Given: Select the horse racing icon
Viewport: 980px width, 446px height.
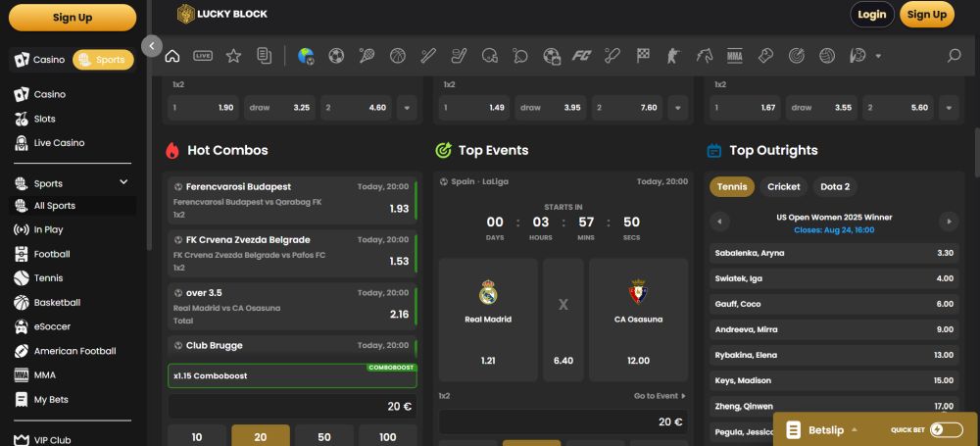Looking at the screenshot, I should 704,56.
